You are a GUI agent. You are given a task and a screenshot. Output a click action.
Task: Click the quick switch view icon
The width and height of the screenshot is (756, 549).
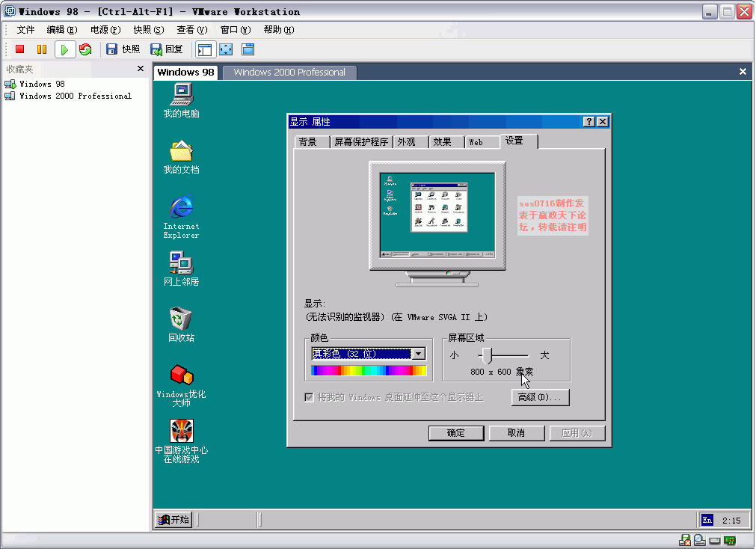(x=248, y=49)
